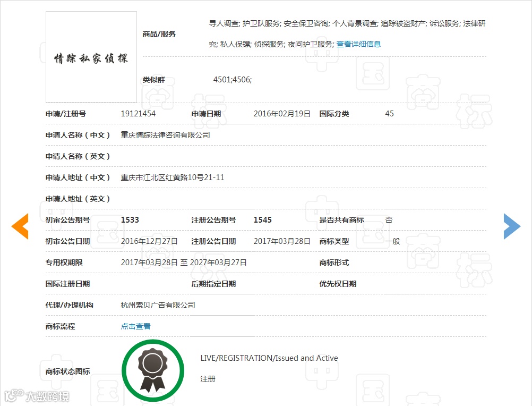
Task: Click the 商标状态图标 label
Action: click(x=68, y=371)
